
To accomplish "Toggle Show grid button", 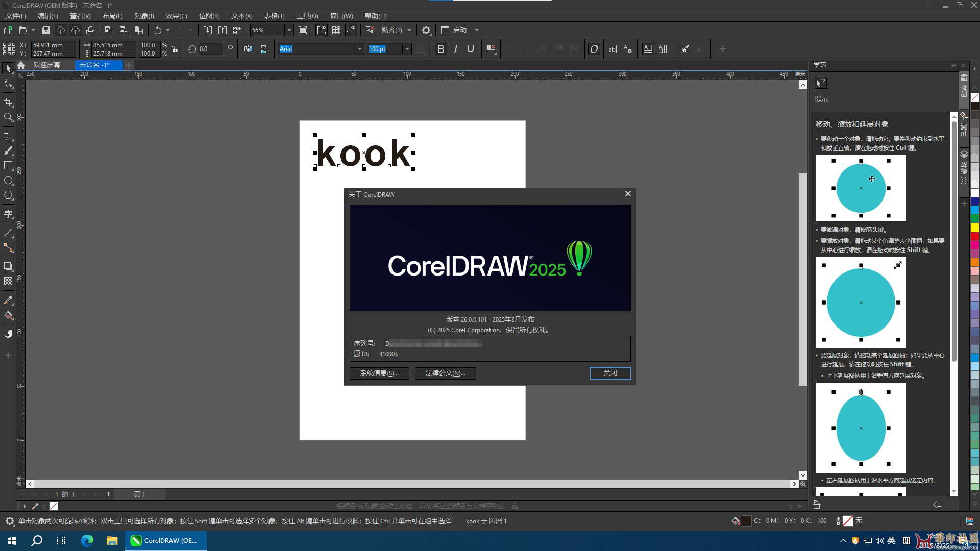I will (336, 30).
